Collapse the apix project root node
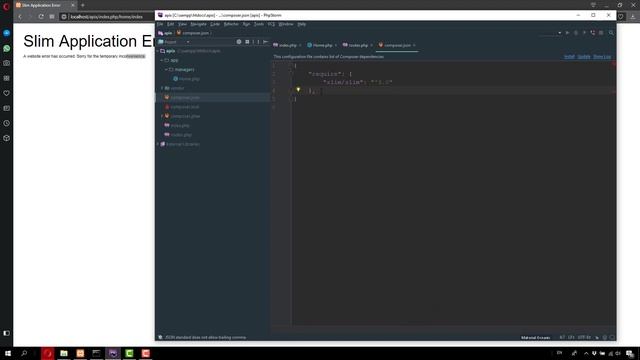640x360 pixels. click(158, 51)
